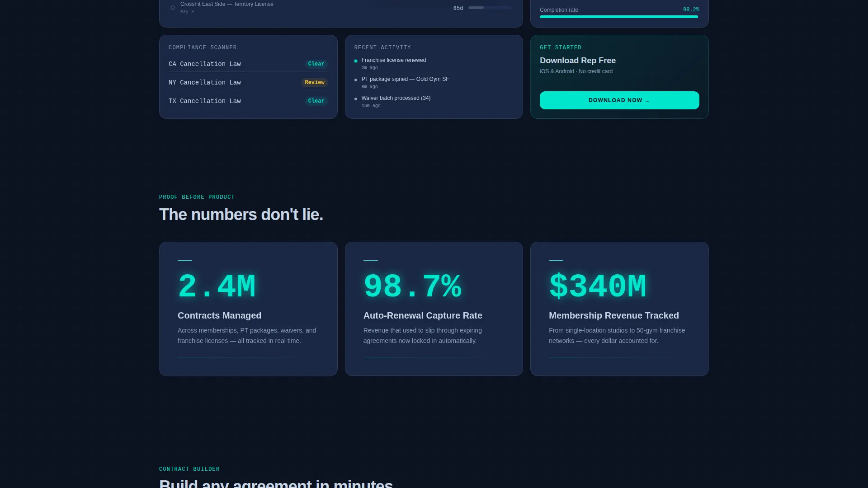Select the NY Cancellation Law row text
This screenshot has width=868, height=488.
pyautogui.click(x=205, y=83)
